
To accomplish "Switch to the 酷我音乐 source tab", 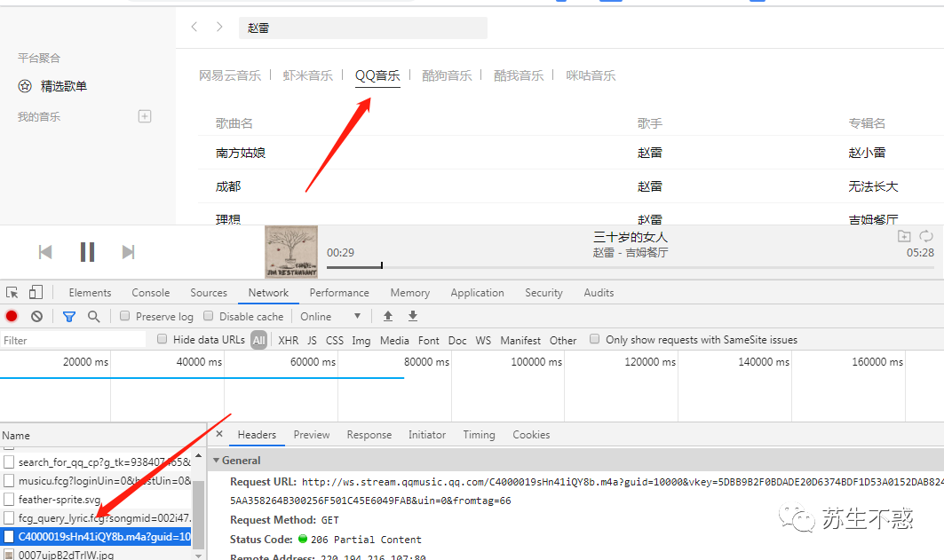I will coord(519,75).
